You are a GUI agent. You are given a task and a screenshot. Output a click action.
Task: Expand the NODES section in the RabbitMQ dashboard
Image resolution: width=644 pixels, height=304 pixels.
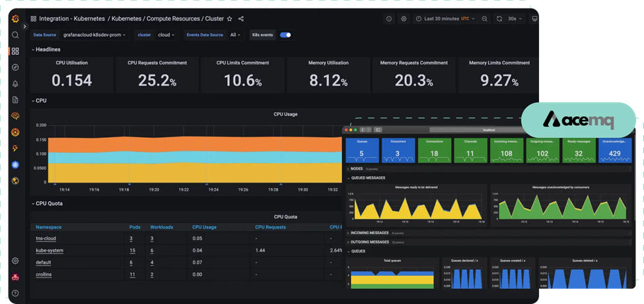click(356, 169)
